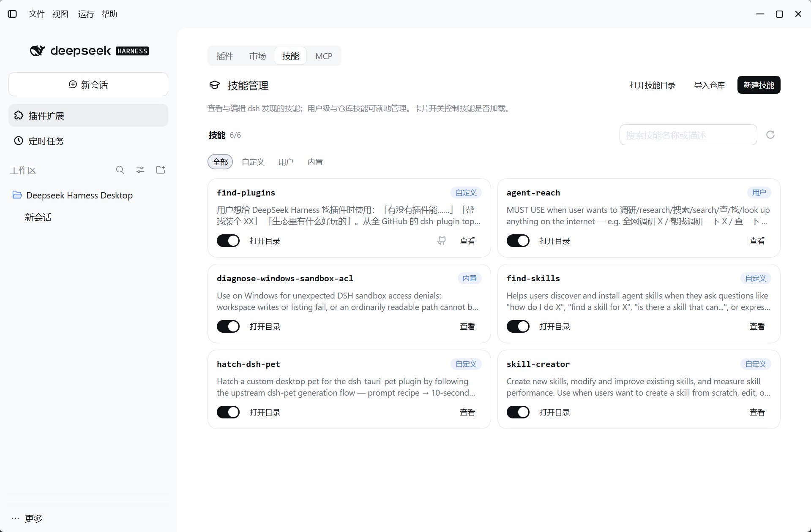The width and height of the screenshot is (811, 532).
Task: Open the 视图 menu
Action: click(x=60, y=14)
